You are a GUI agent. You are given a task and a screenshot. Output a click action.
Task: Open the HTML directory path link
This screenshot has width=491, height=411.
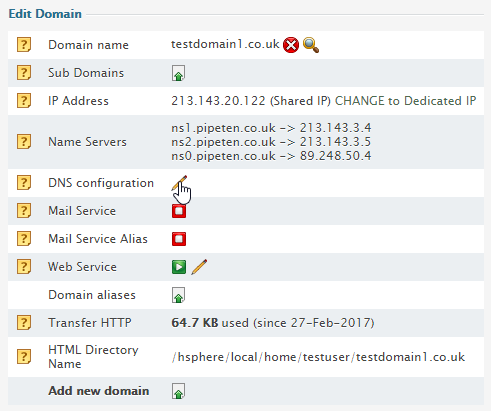(x=318, y=357)
